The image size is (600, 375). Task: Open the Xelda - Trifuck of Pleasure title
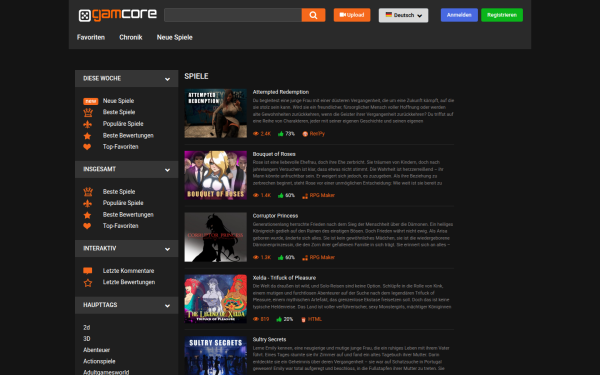coord(284,278)
